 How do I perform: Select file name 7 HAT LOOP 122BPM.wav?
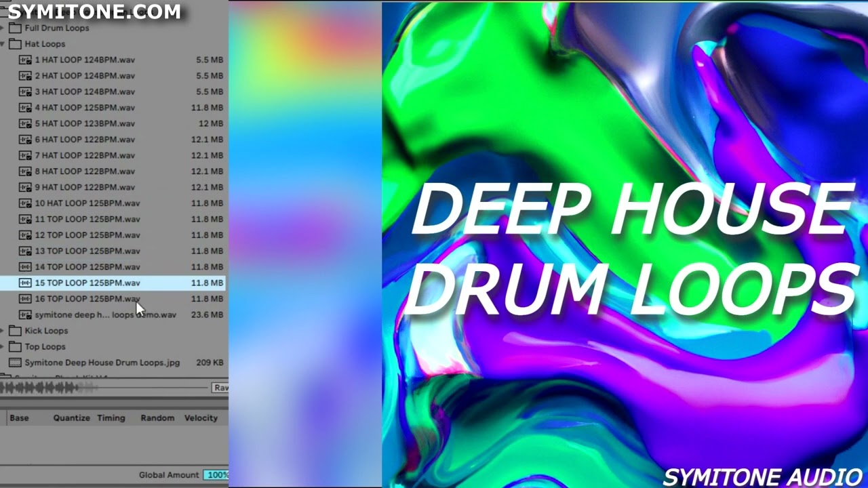pyautogui.click(x=85, y=155)
